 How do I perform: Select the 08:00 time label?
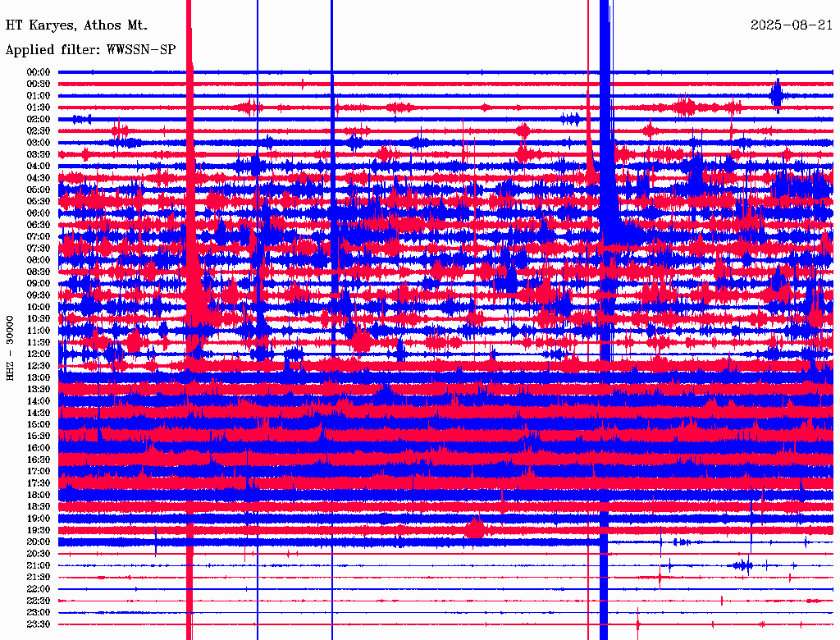pyautogui.click(x=39, y=260)
